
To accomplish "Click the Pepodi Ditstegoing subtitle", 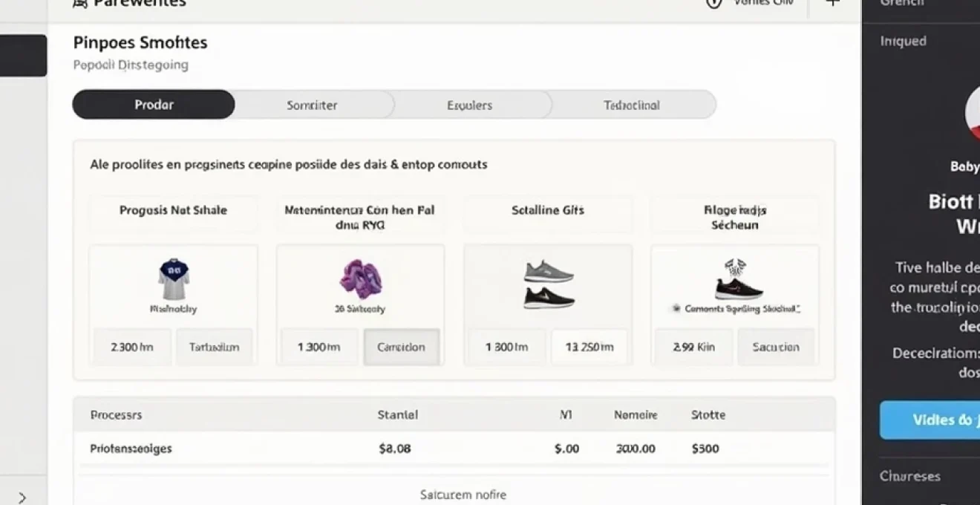I will pyautogui.click(x=131, y=65).
